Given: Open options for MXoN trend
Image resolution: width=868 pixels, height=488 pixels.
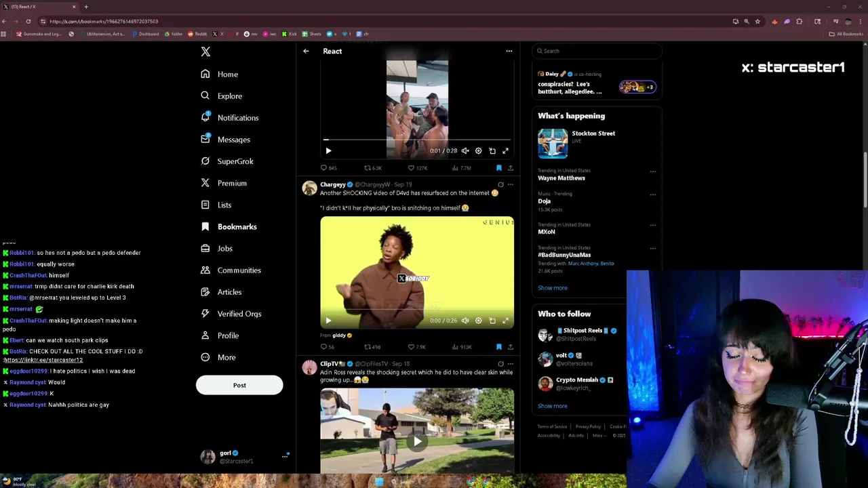Looking at the screenshot, I should [x=652, y=225].
